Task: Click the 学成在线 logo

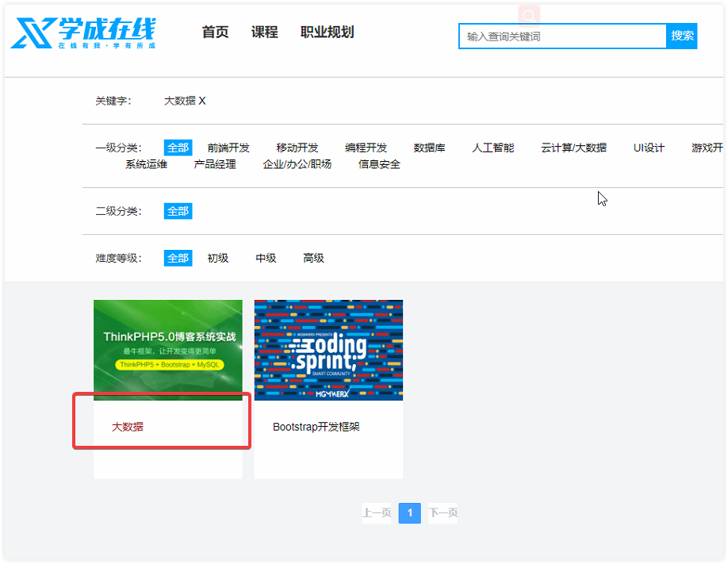Action: [x=83, y=33]
